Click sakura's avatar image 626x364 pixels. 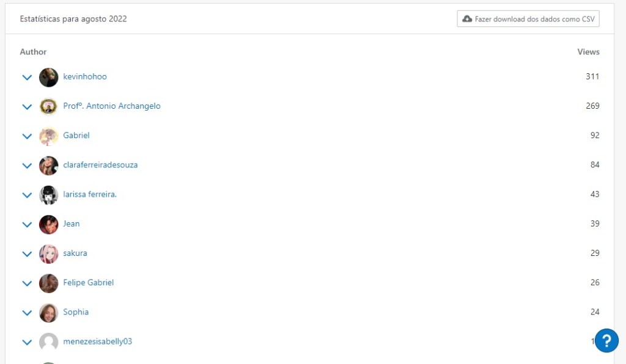(x=48, y=253)
